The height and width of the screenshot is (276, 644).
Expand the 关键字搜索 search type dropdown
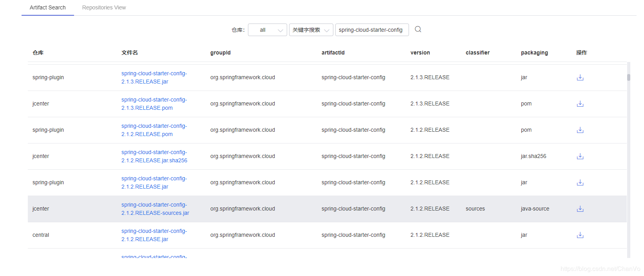tap(311, 30)
